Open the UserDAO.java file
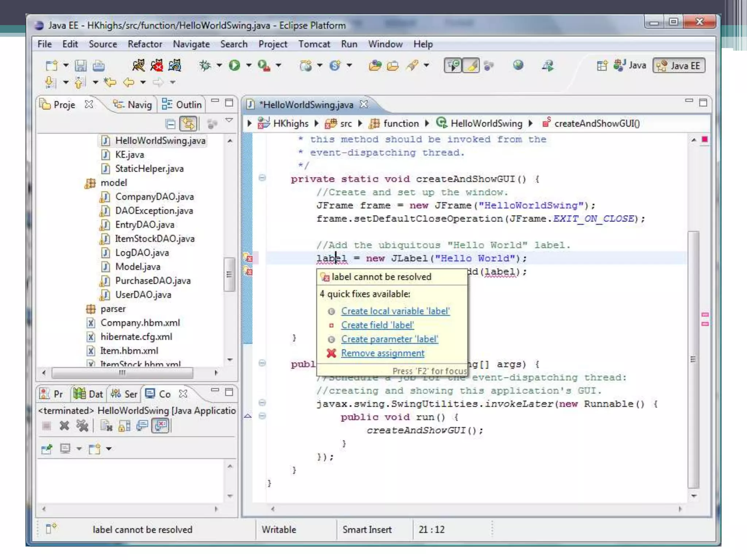Viewport: 747px width, 560px height. click(143, 295)
